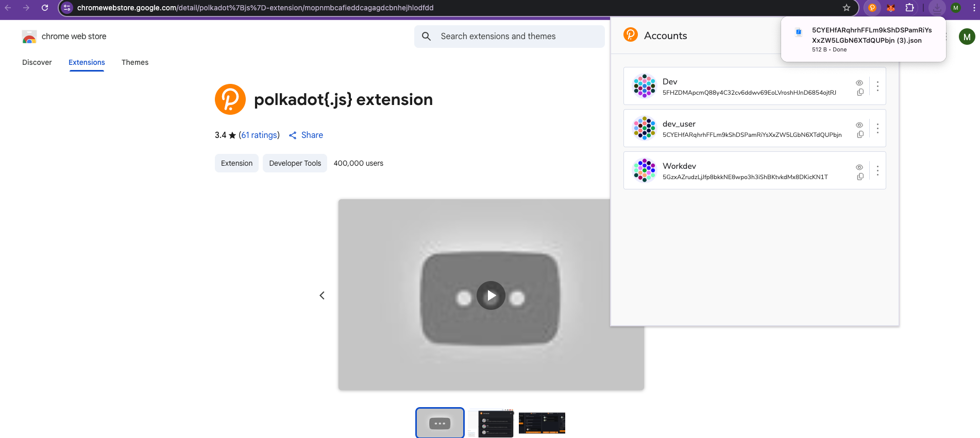
Task: Click the Dev account name
Action: click(x=670, y=82)
